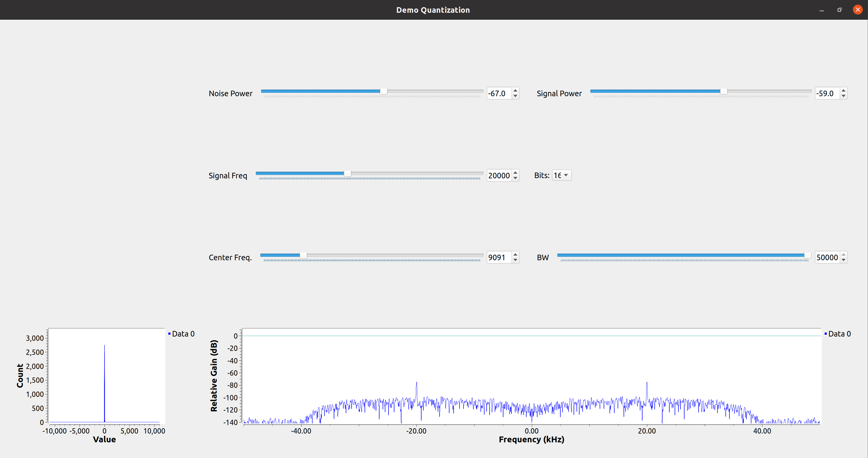
Task: Click the Center Freq. slider handle
Action: click(303, 255)
